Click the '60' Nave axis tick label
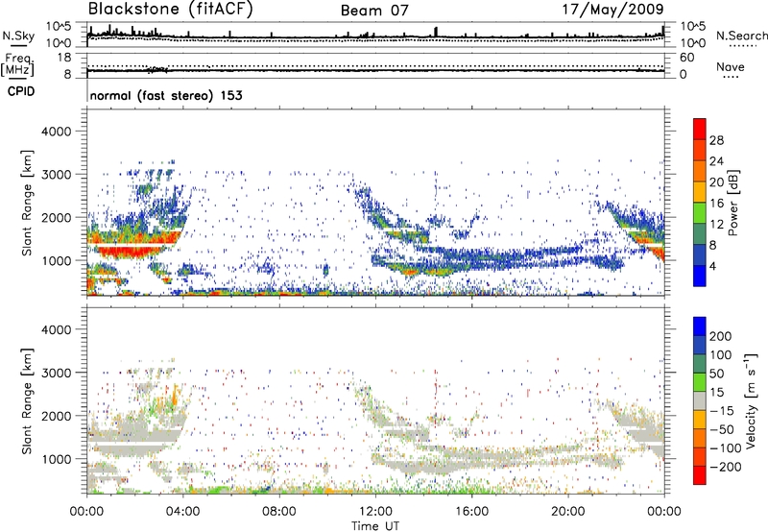The height and width of the screenshot is (532, 768). tap(686, 58)
